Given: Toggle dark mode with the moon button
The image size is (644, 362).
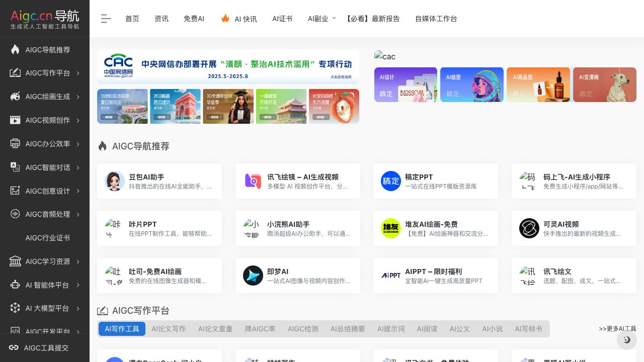Looking at the screenshot, I should (627, 340).
